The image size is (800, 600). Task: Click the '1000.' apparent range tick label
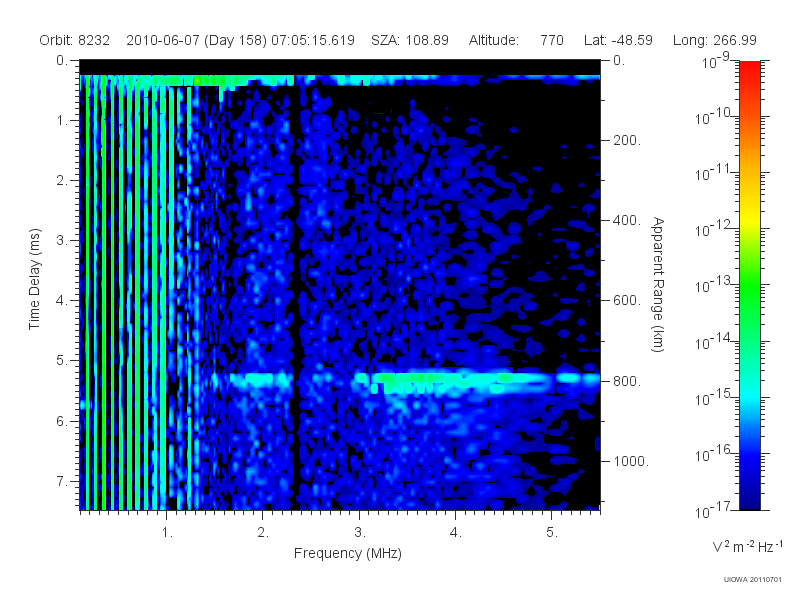(631, 461)
